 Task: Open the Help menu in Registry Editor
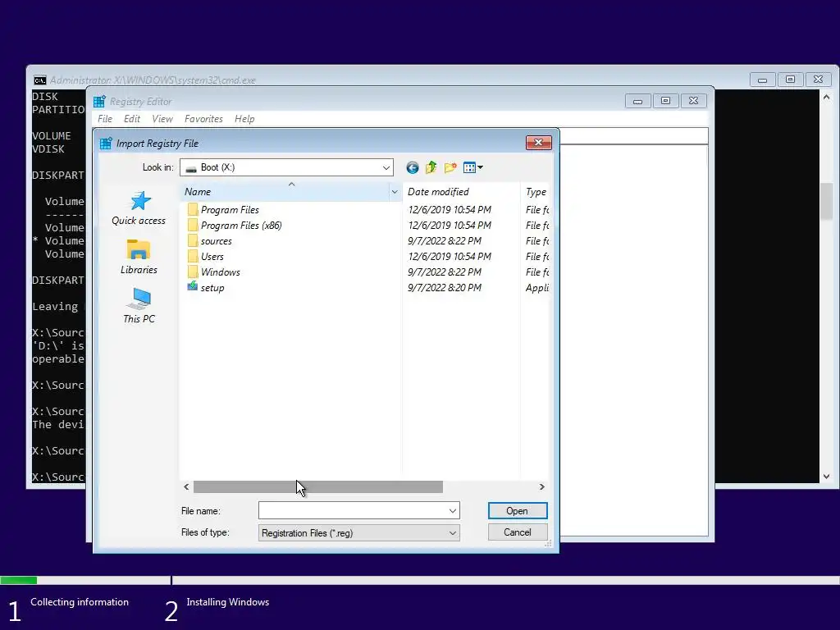(x=244, y=119)
